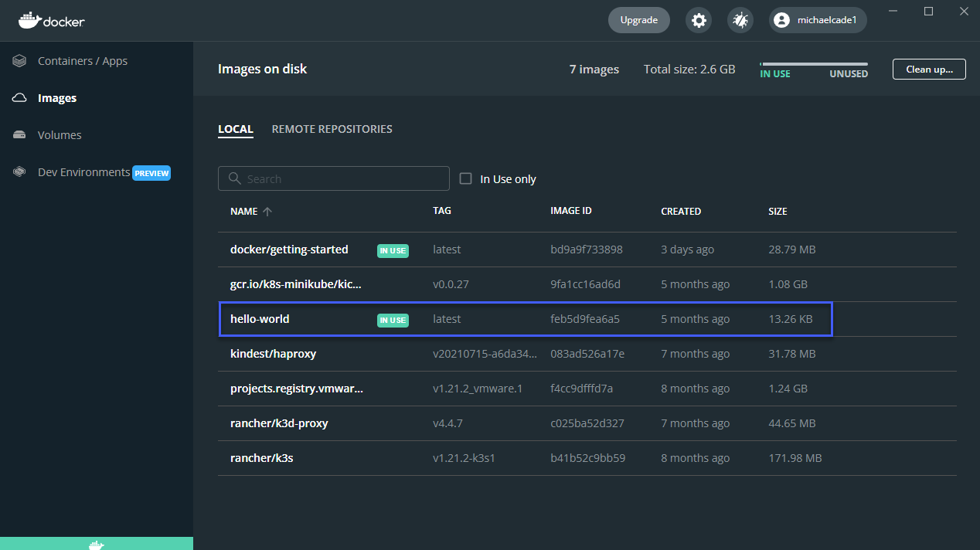Click the Upgrade button
Screen dimensions: 980x550
coord(638,19)
